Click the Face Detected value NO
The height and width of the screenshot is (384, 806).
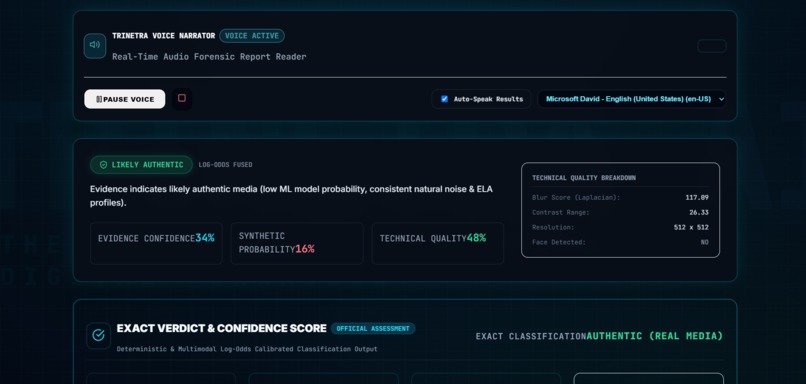[x=705, y=242]
